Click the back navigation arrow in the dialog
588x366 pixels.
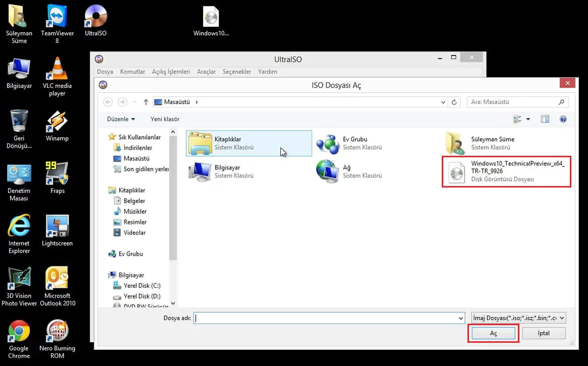[x=108, y=101]
